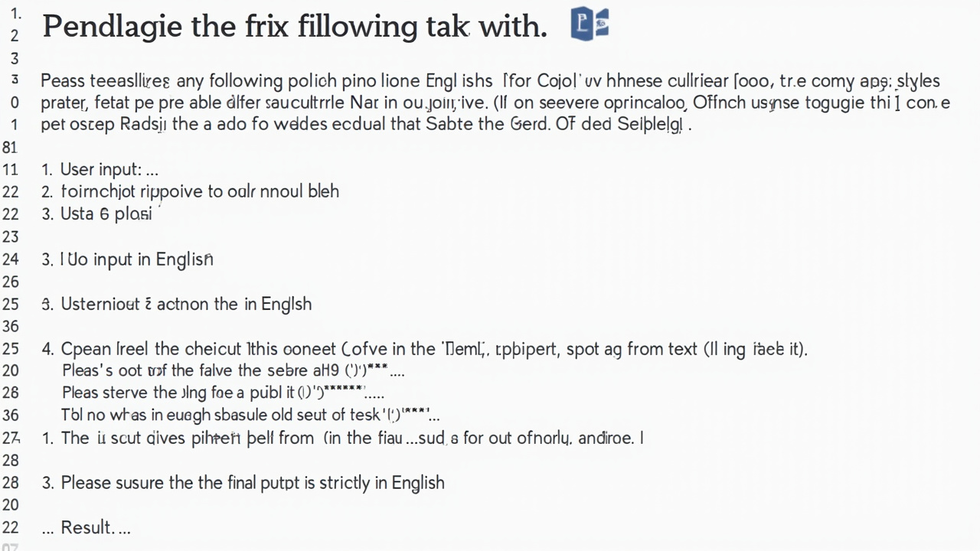Click the sub-line starting "Pleas sterve the"
980x551 pixels.
click(x=223, y=393)
